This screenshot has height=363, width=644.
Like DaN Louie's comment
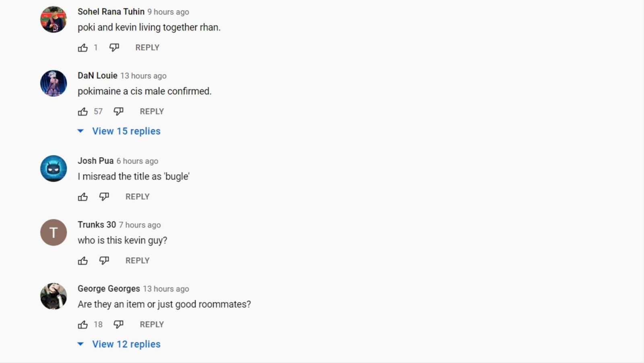[x=83, y=112]
